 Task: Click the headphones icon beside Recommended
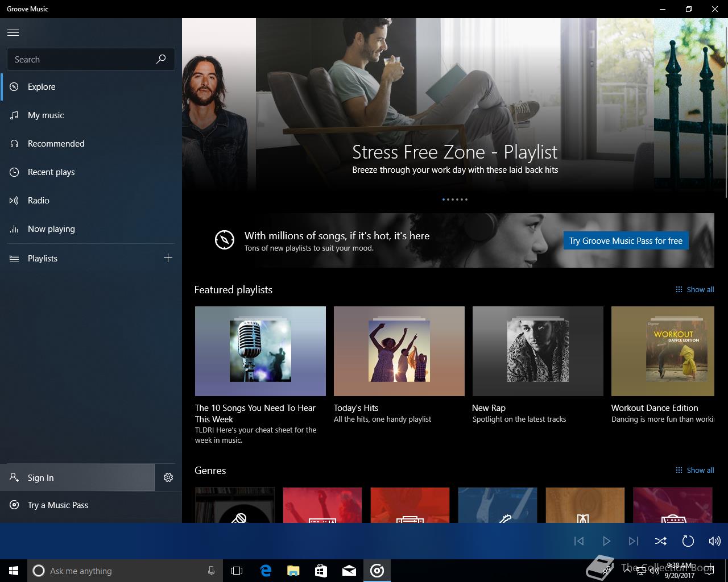(14, 144)
